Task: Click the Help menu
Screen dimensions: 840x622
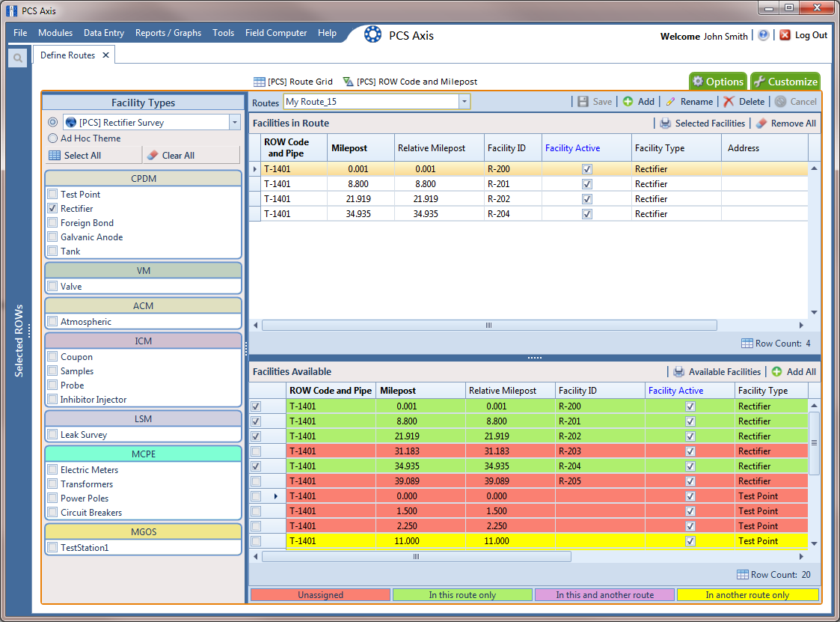Action: (x=327, y=33)
